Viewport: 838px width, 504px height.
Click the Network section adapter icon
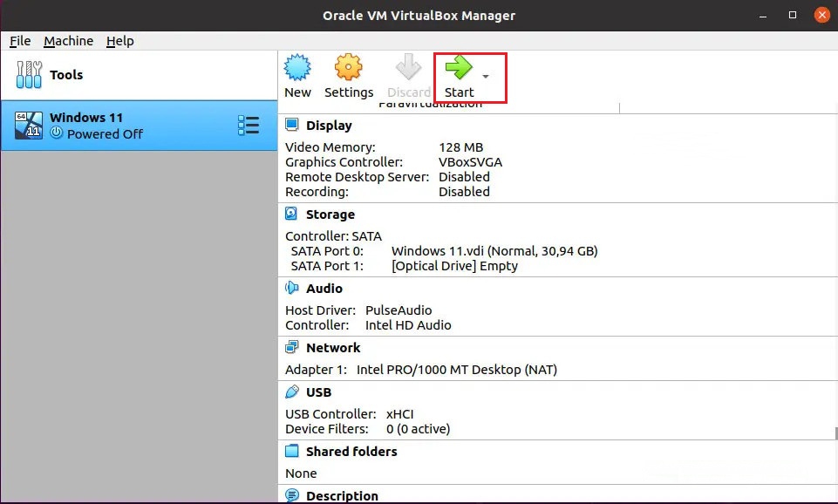coord(292,347)
